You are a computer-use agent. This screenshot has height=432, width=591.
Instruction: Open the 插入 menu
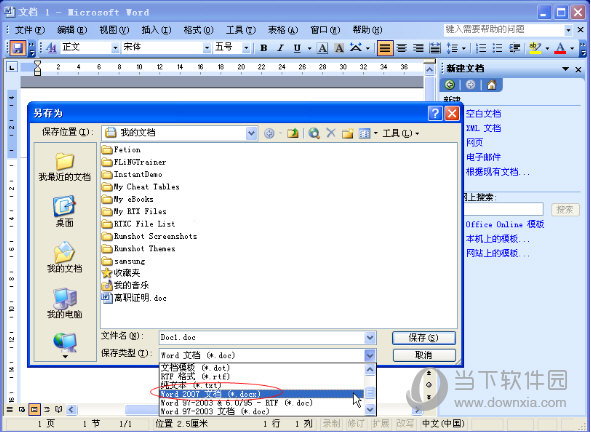point(156,30)
